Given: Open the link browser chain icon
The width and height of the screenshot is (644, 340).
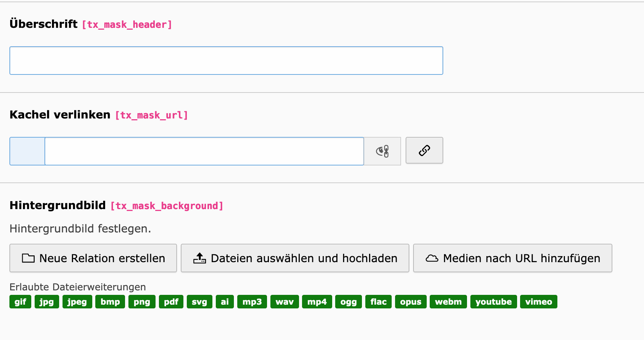Looking at the screenshot, I should pos(424,150).
